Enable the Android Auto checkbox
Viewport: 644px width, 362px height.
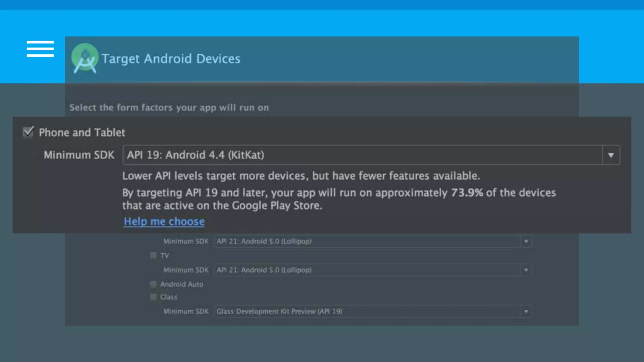click(x=153, y=284)
